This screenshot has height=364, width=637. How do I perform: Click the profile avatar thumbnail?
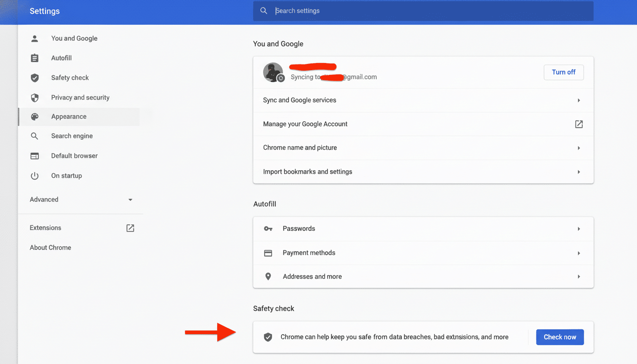tap(273, 73)
